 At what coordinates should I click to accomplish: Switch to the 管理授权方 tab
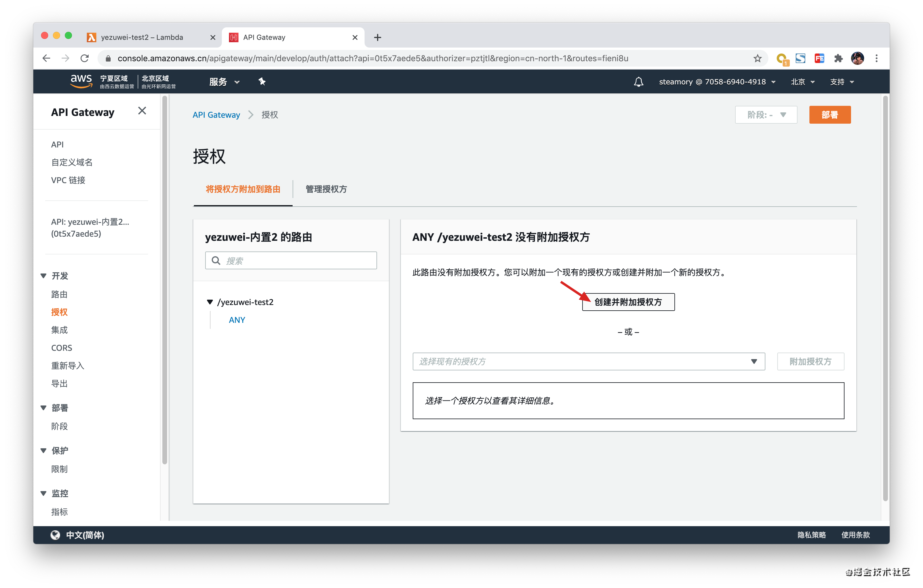click(x=326, y=189)
